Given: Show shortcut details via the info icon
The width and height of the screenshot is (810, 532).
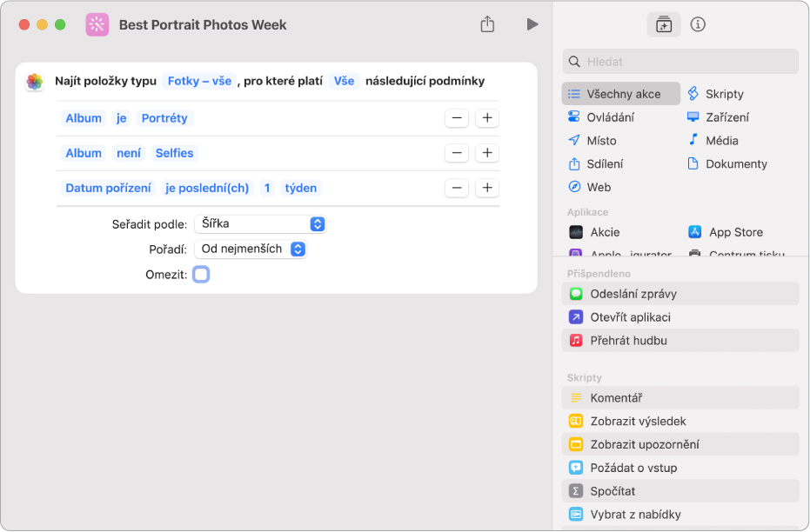Looking at the screenshot, I should [698, 24].
